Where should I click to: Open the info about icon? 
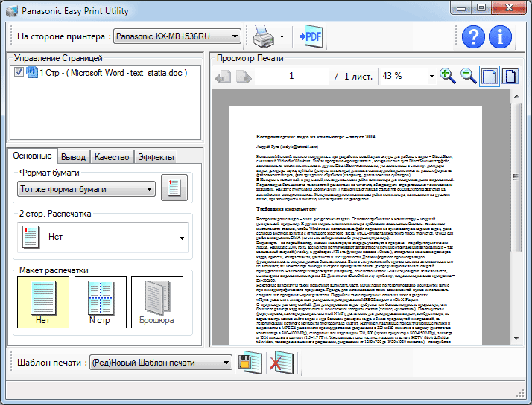500,36
